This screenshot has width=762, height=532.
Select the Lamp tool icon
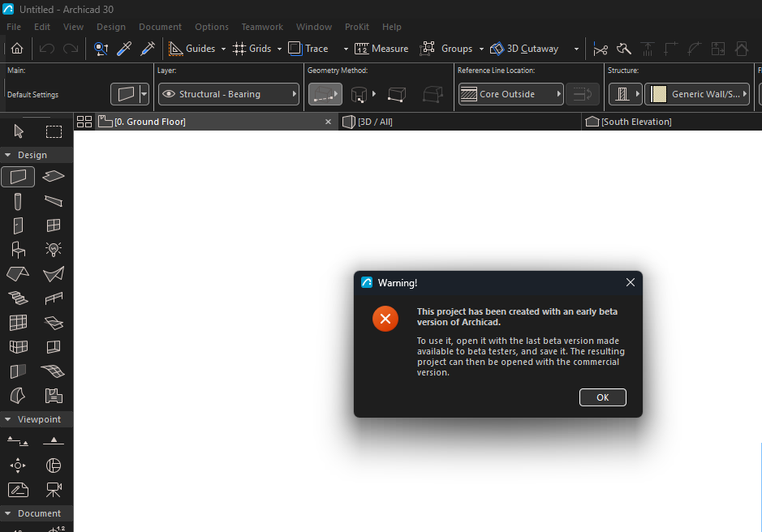tap(54, 250)
